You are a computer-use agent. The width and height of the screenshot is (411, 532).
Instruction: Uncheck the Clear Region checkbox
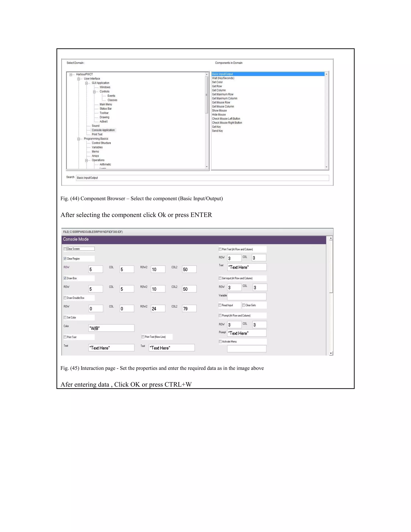[x=65, y=258]
